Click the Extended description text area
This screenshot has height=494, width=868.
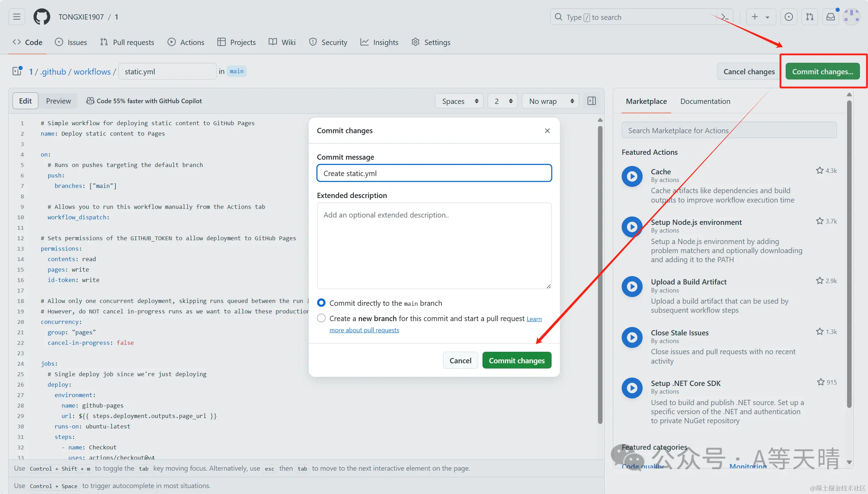pos(434,246)
